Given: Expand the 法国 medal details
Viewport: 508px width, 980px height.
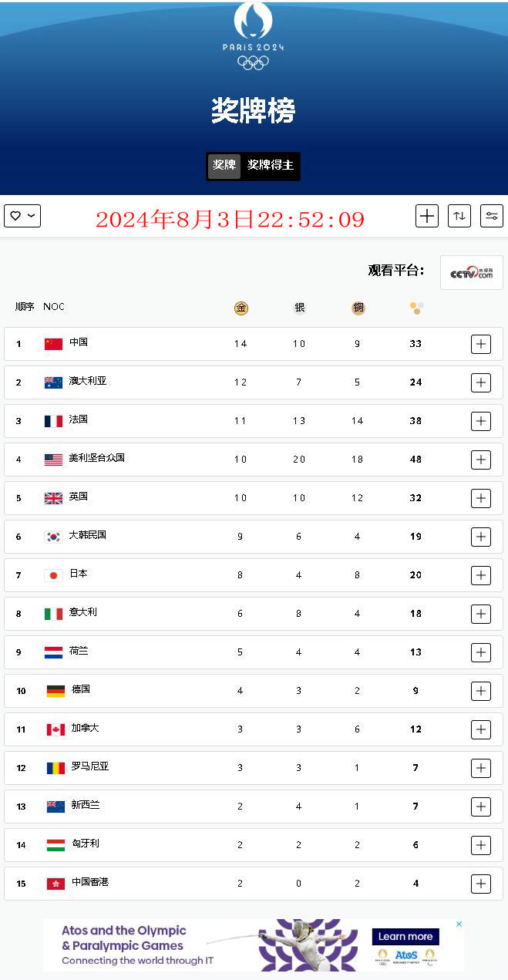Looking at the screenshot, I should coord(480,421).
